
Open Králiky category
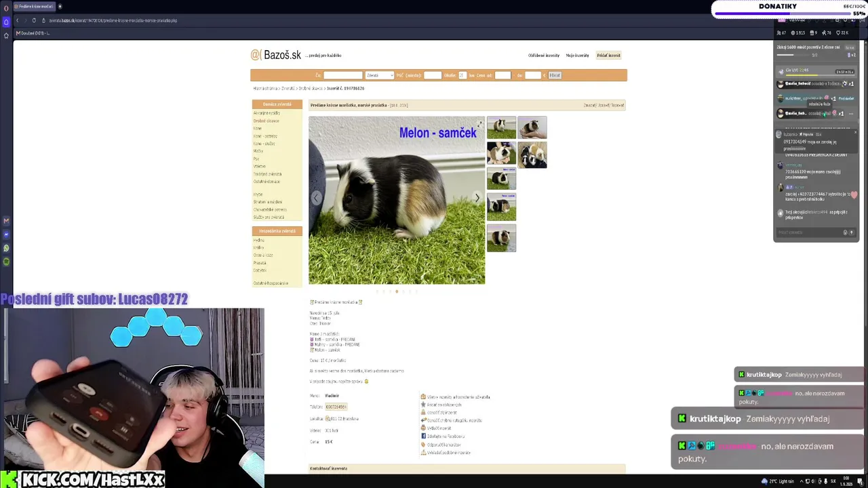[258, 248]
